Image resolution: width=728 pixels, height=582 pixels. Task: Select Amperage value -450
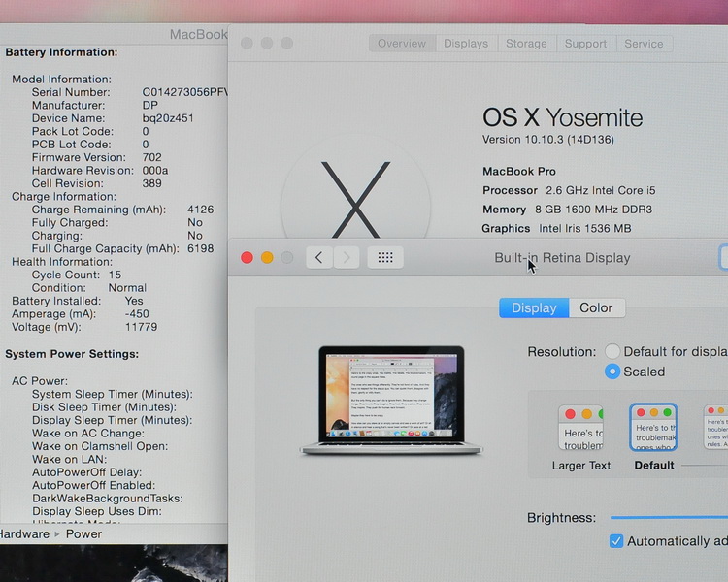tap(137, 313)
